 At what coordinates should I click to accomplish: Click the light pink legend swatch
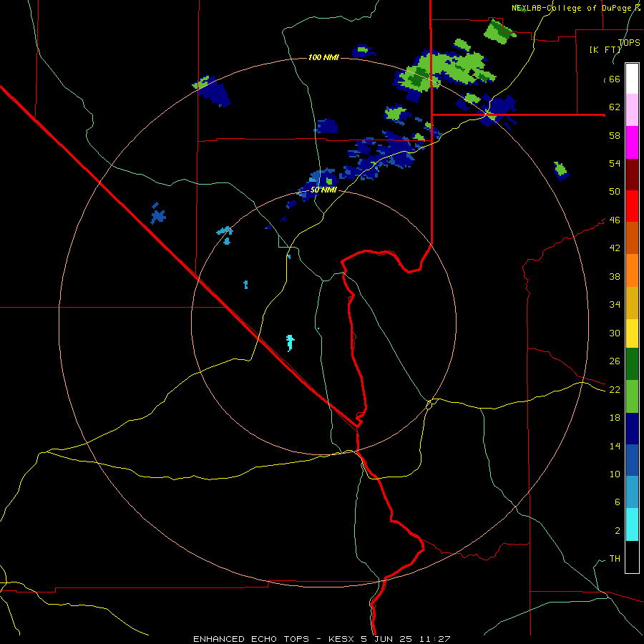tap(632, 109)
